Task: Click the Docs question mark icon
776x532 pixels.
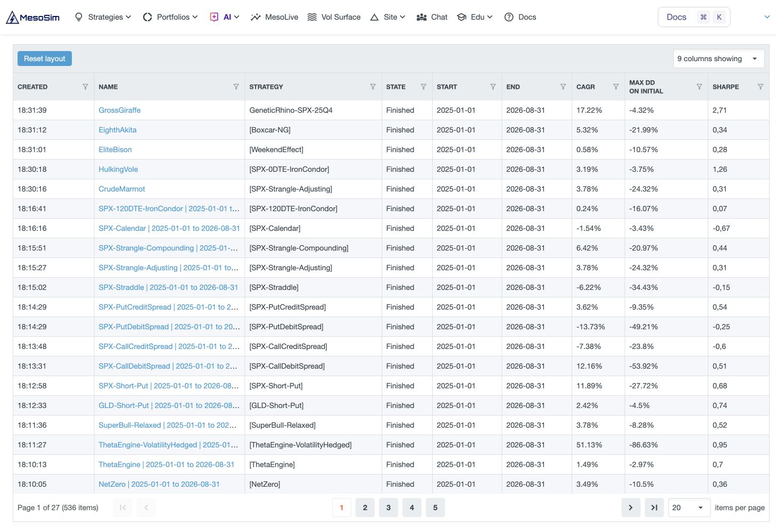Action: click(x=509, y=17)
